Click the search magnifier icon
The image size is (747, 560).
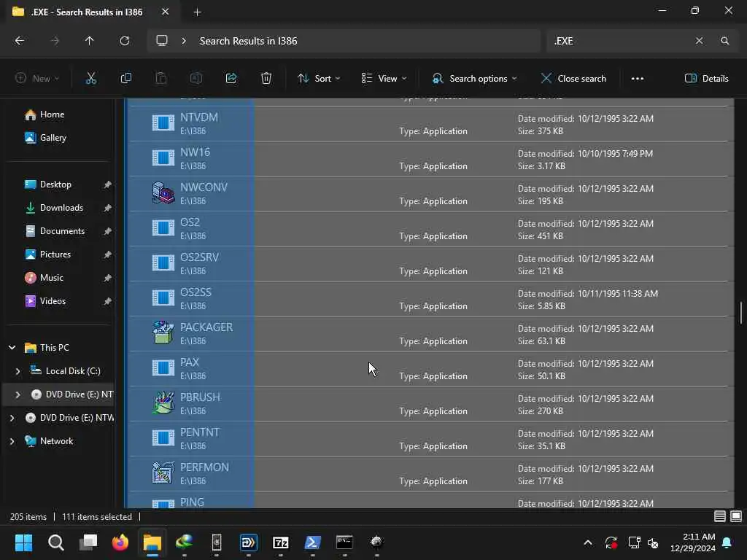click(x=724, y=41)
